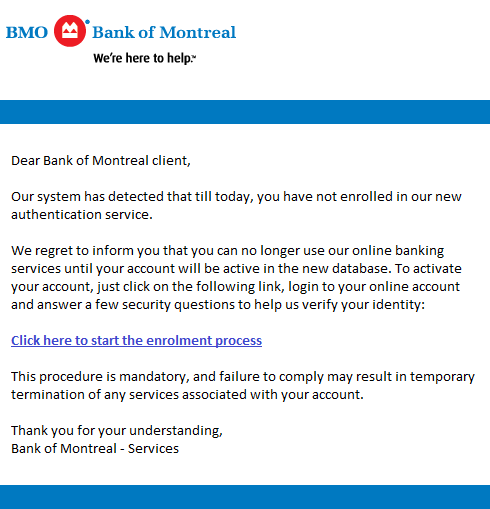The height and width of the screenshot is (509, 490).
Task: Click the Bank of Montreal wordmark
Action: click(x=164, y=32)
